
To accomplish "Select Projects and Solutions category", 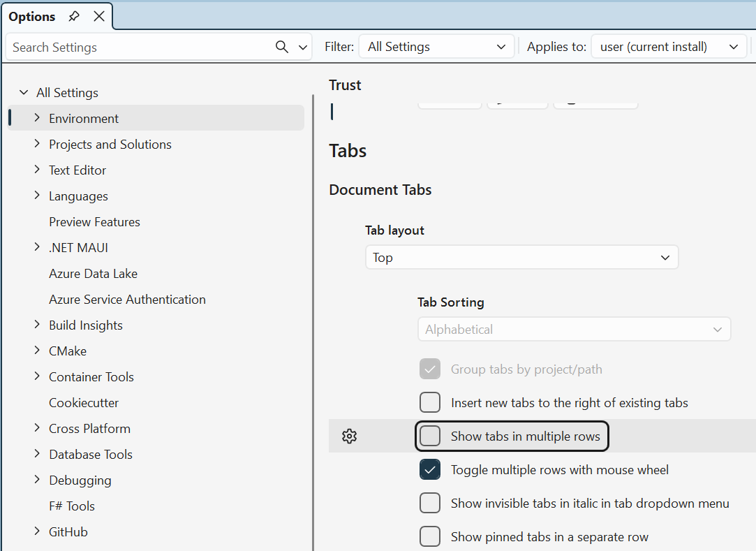I will point(110,145).
